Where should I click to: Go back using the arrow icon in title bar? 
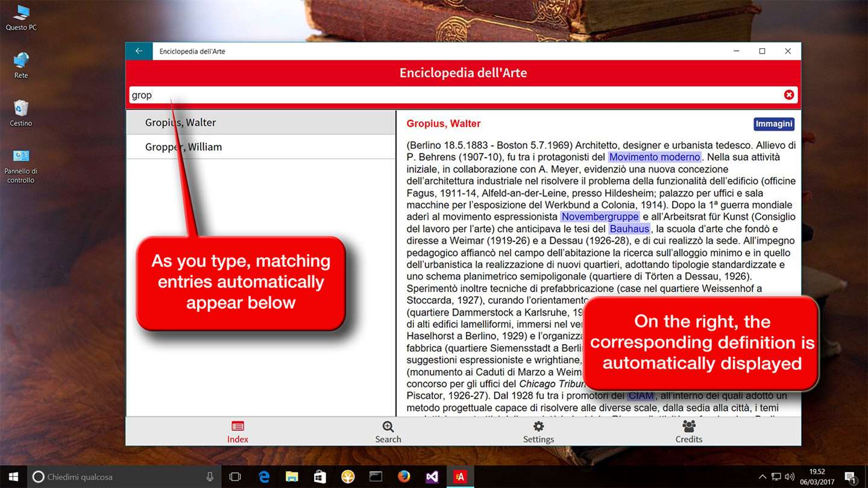139,51
